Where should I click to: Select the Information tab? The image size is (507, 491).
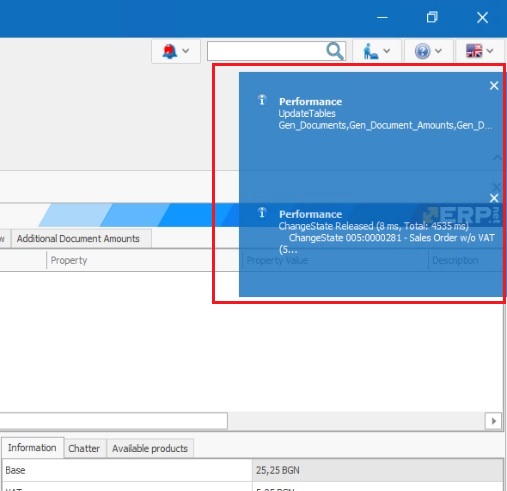(32, 448)
